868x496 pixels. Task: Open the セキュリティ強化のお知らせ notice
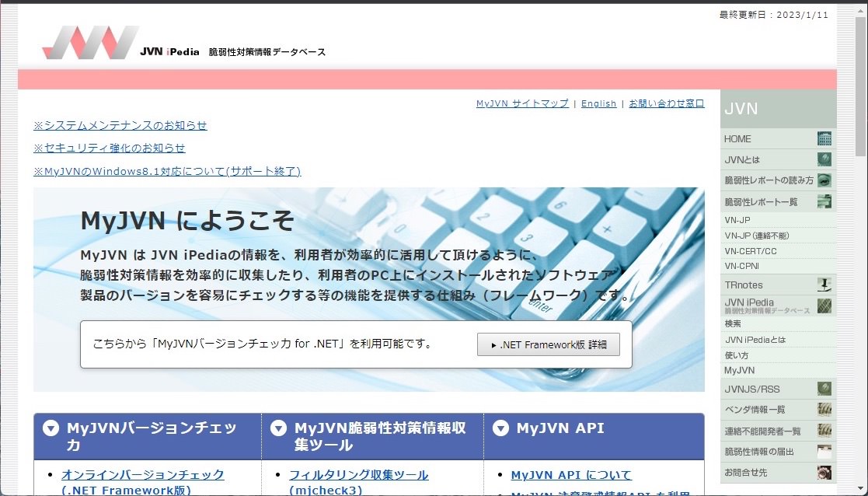109,148
